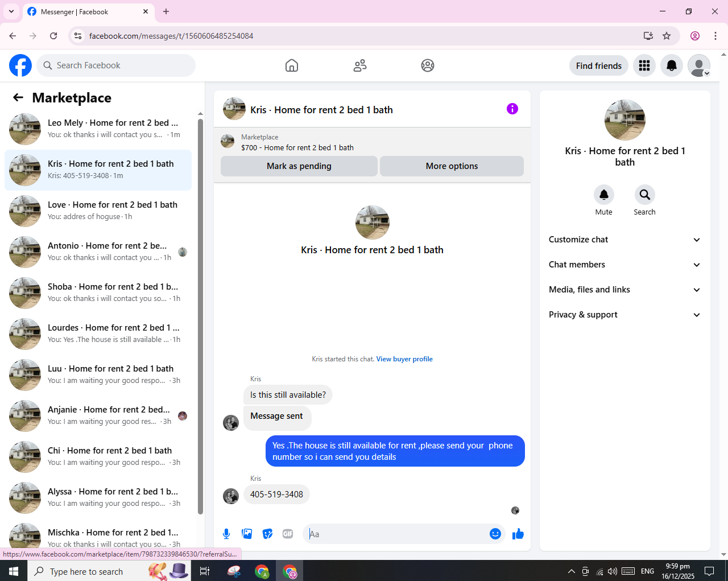Viewport: 728px width, 581px height.
Task: Open the Groups icon in top navigation
Action: tap(428, 65)
